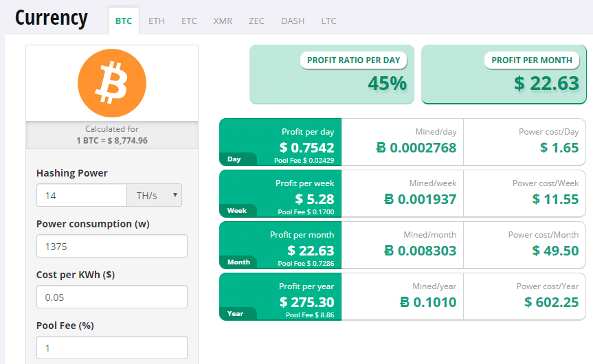
Task: Click the Profit Per Month card
Action: [x=504, y=74]
